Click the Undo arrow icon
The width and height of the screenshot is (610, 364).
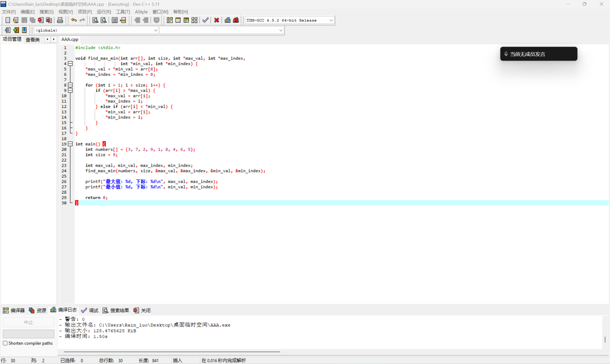pos(74,20)
